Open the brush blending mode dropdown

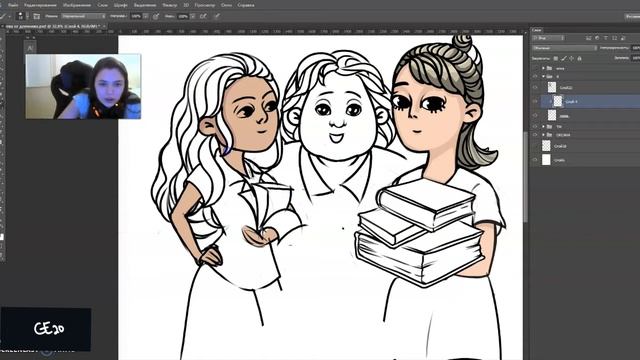(83, 16)
